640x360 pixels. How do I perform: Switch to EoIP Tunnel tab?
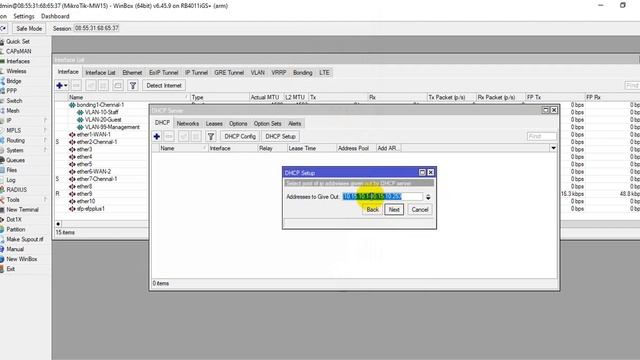[163, 73]
